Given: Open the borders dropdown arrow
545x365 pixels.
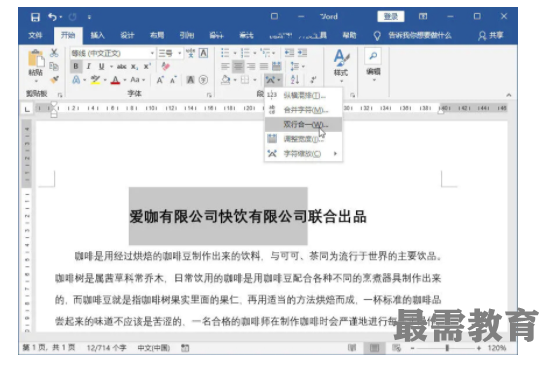Looking at the screenshot, I should pyautogui.click(x=255, y=80).
